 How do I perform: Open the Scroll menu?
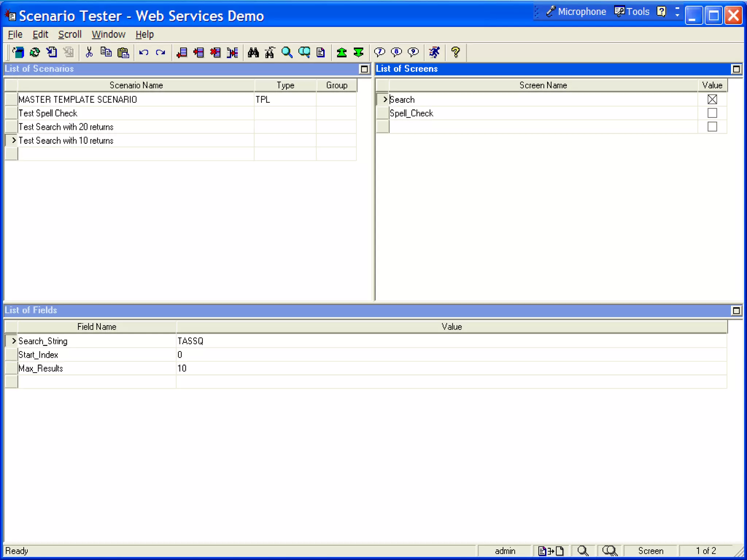[x=70, y=34]
